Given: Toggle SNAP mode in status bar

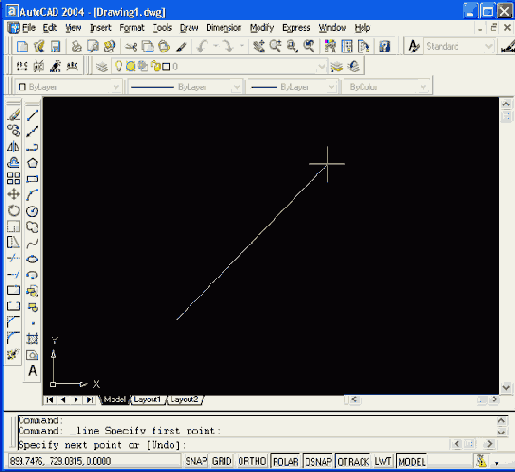Looking at the screenshot, I should (x=196, y=461).
